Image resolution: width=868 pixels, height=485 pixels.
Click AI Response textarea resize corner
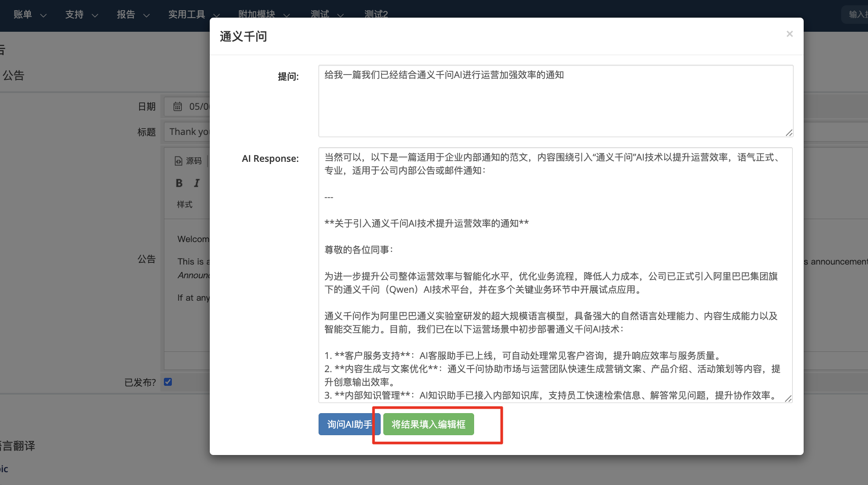tap(788, 399)
